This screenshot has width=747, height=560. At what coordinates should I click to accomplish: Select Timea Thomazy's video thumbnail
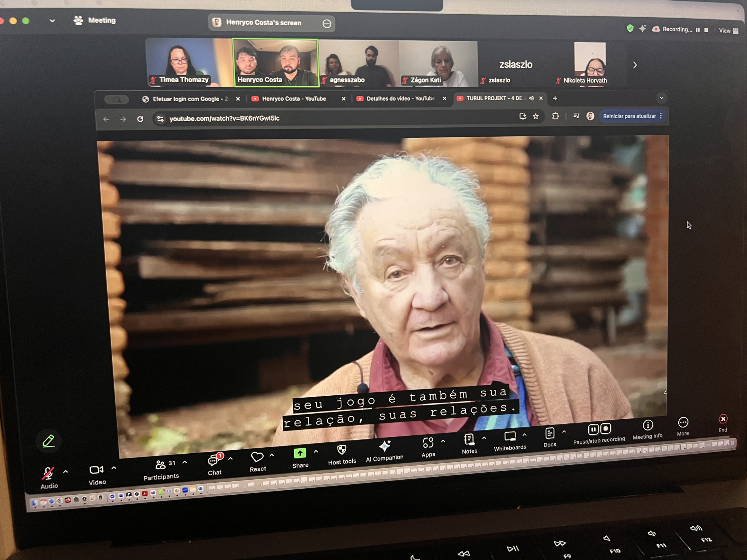189,62
